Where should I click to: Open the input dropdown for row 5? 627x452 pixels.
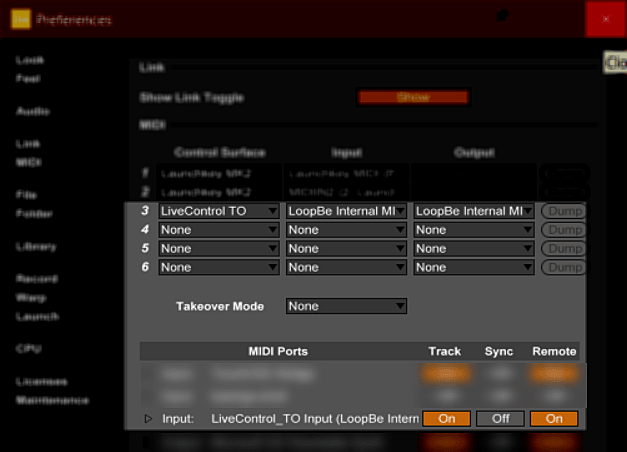tap(346, 248)
